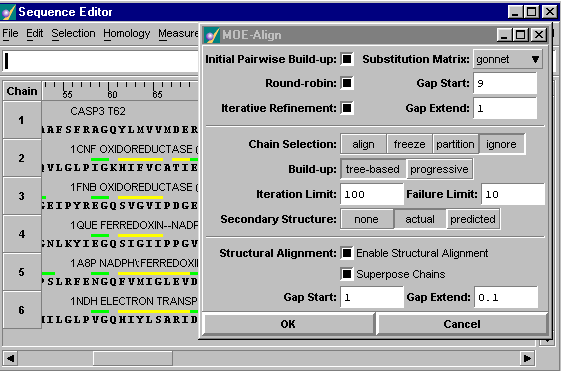Set Secondary Structure to none
This screenshot has width=561, height=371.
tap(366, 219)
